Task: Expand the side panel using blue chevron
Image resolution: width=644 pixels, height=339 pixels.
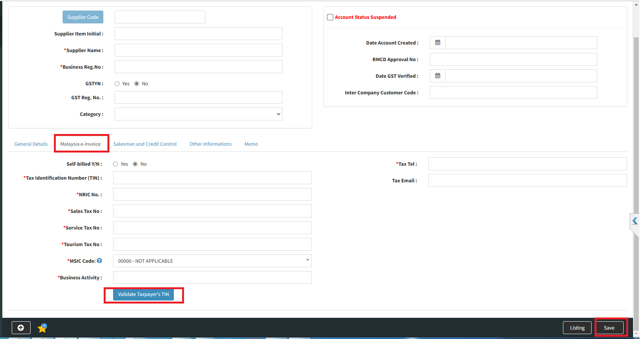Action: (635, 221)
